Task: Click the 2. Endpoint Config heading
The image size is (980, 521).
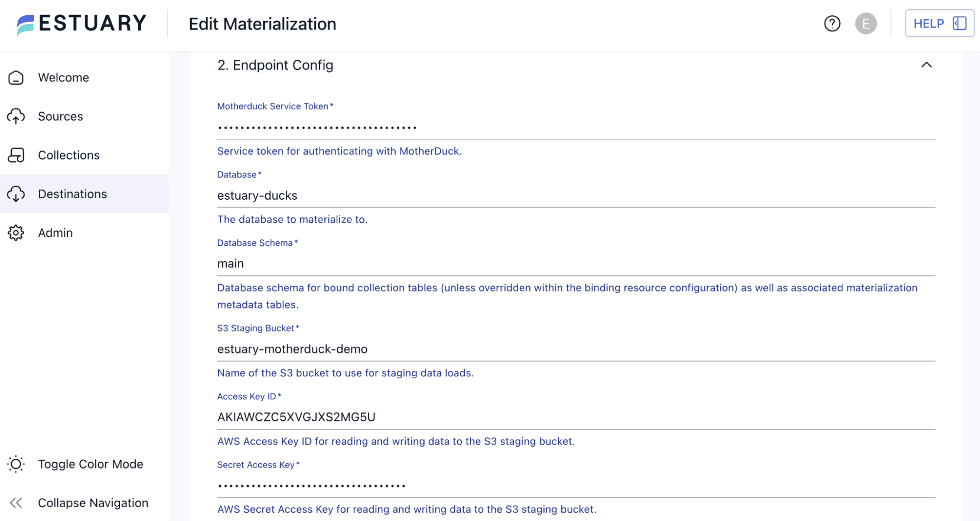Action: click(275, 65)
